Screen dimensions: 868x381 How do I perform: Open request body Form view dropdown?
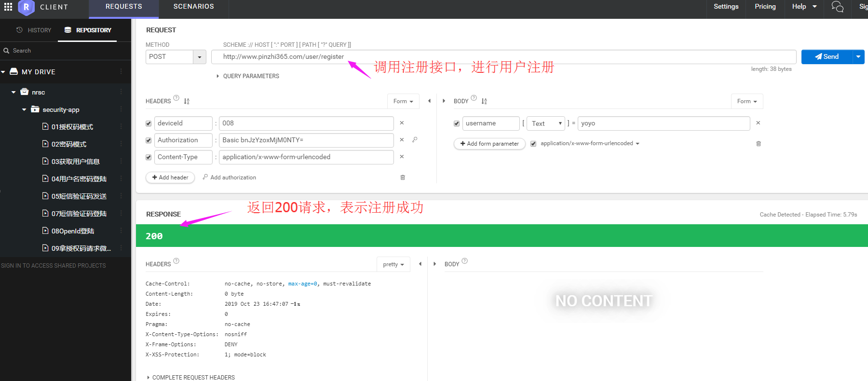click(747, 101)
